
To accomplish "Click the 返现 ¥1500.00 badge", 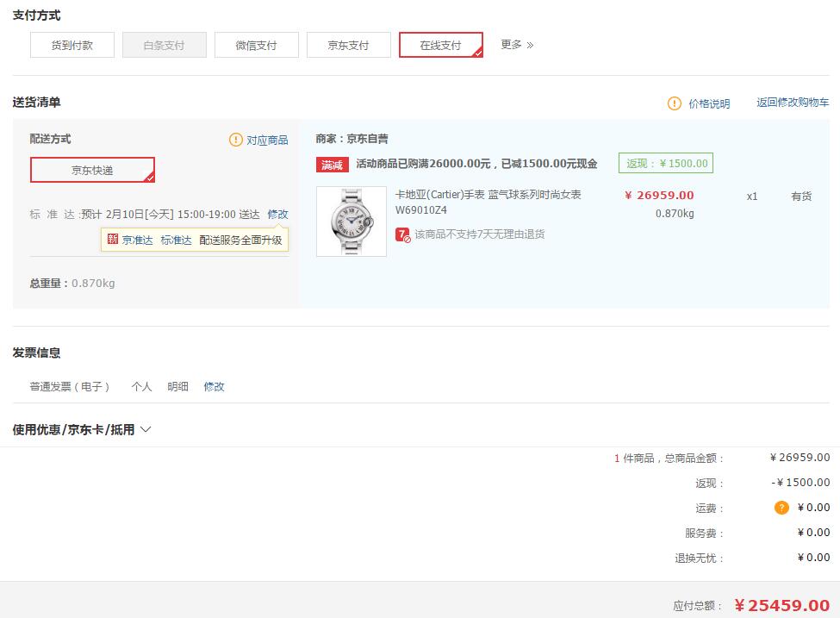I will point(666,163).
